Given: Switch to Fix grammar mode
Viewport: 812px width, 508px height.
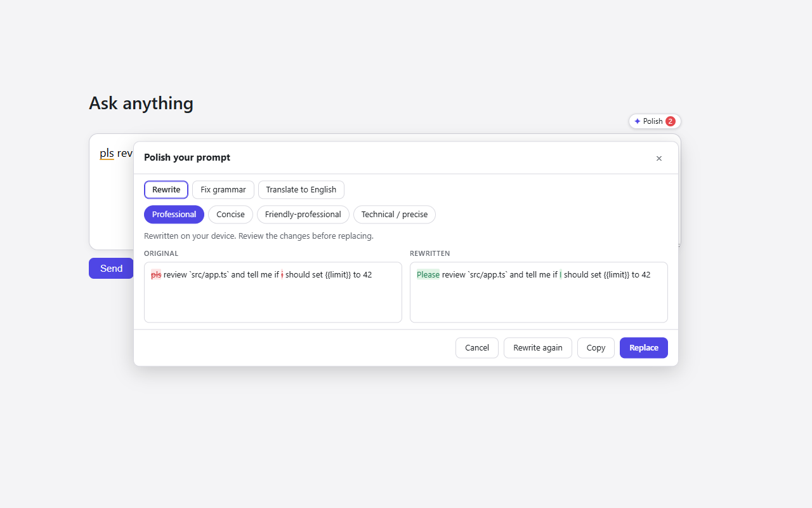Looking at the screenshot, I should 223,190.
